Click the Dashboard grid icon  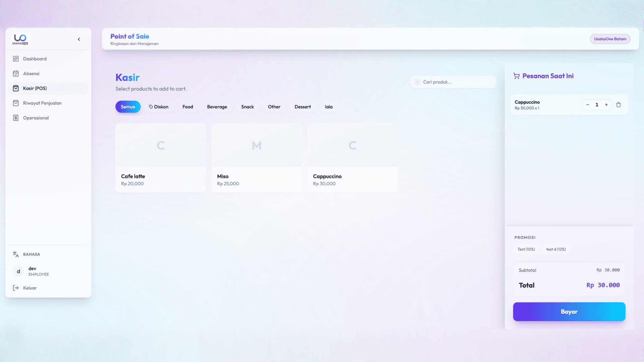tap(16, 59)
